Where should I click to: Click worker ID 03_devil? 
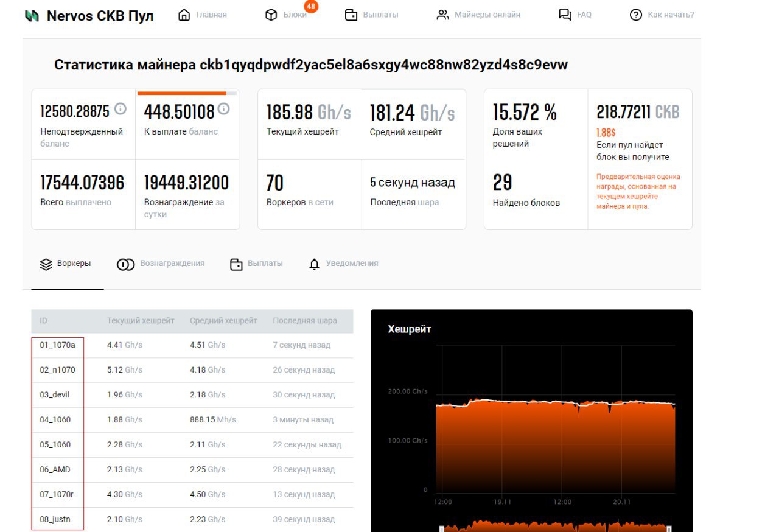point(55,395)
